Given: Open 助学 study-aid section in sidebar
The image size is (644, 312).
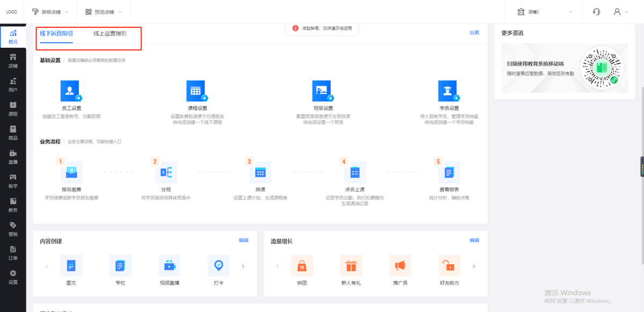Looking at the screenshot, I should click(x=13, y=181).
